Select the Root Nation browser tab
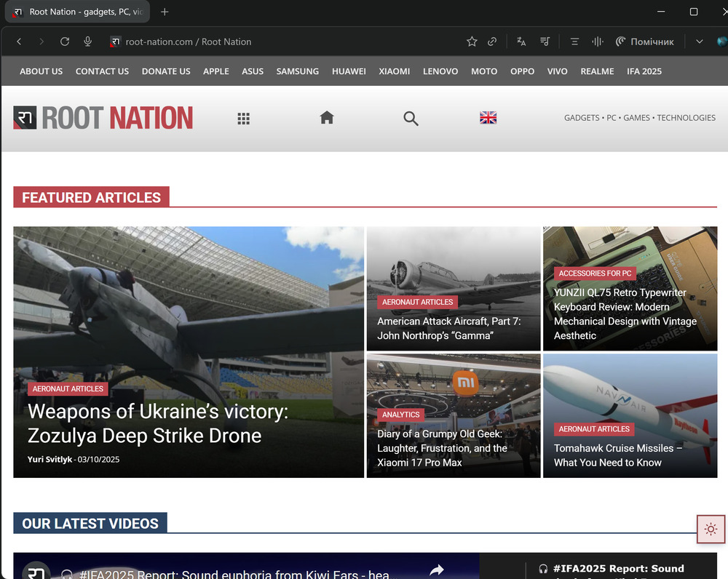 [78, 12]
